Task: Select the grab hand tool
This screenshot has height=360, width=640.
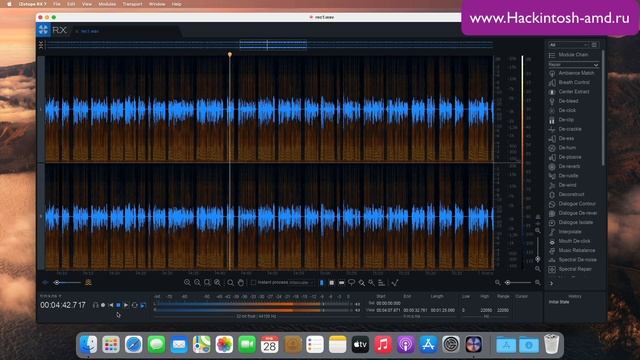Action: click(x=241, y=282)
